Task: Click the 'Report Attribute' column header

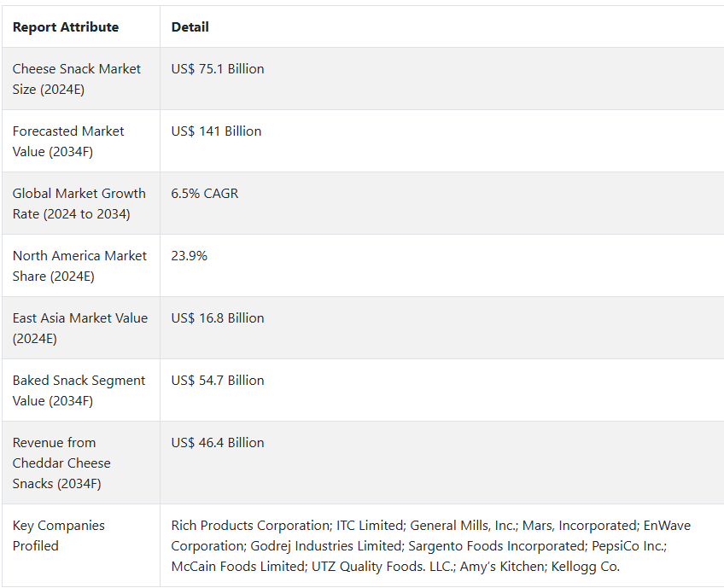Action: click(x=66, y=27)
